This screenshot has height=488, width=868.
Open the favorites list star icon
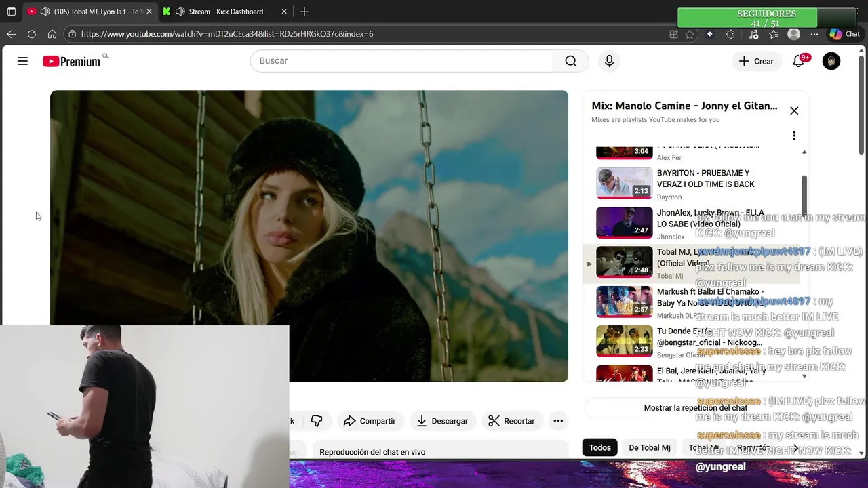tap(774, 34)
